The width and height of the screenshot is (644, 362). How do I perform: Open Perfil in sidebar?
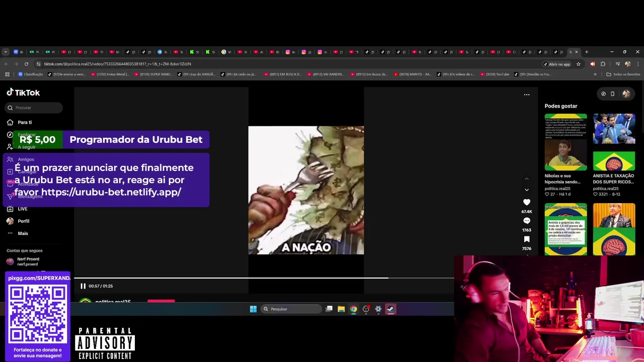click(x=18, y=221)
